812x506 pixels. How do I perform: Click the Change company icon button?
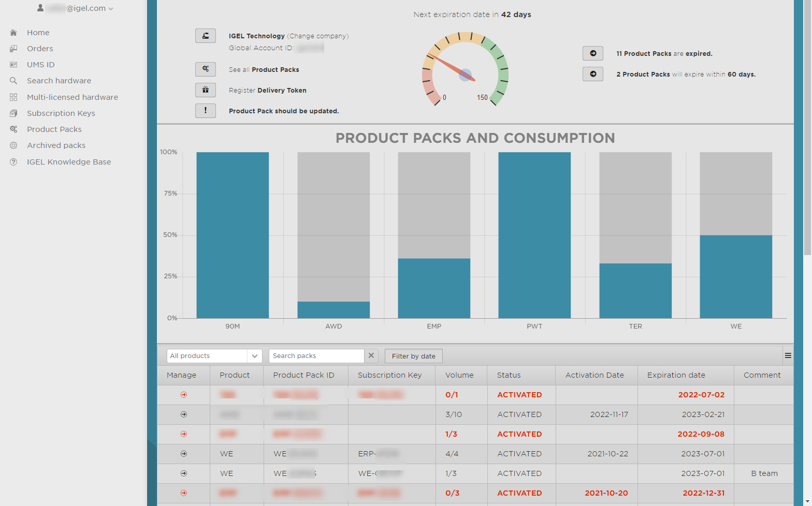(205, 36)
